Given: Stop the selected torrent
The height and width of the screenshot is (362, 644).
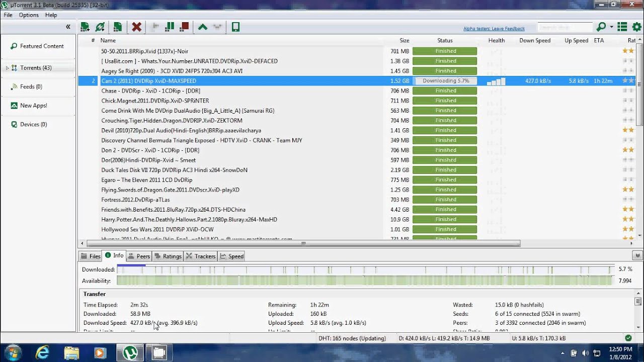Looking at the screenshot, I should pos(184,27).
